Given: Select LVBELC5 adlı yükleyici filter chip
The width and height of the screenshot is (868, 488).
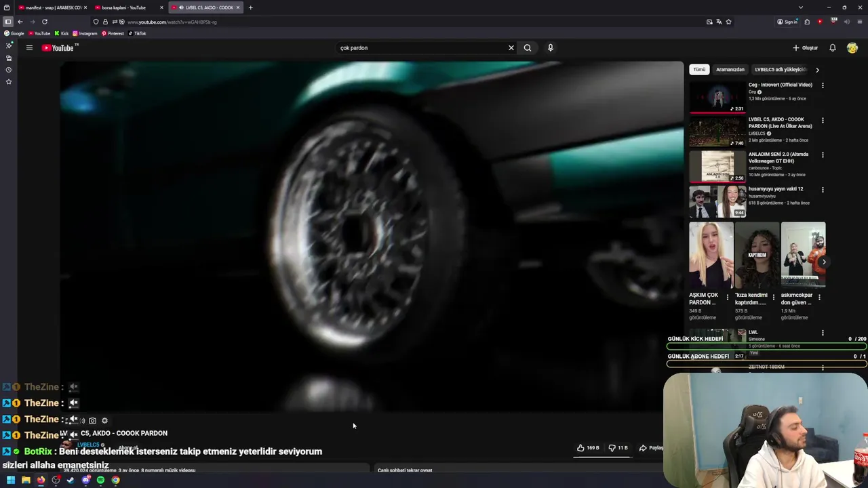Looking at the screenshot, I should pos(781,69).
